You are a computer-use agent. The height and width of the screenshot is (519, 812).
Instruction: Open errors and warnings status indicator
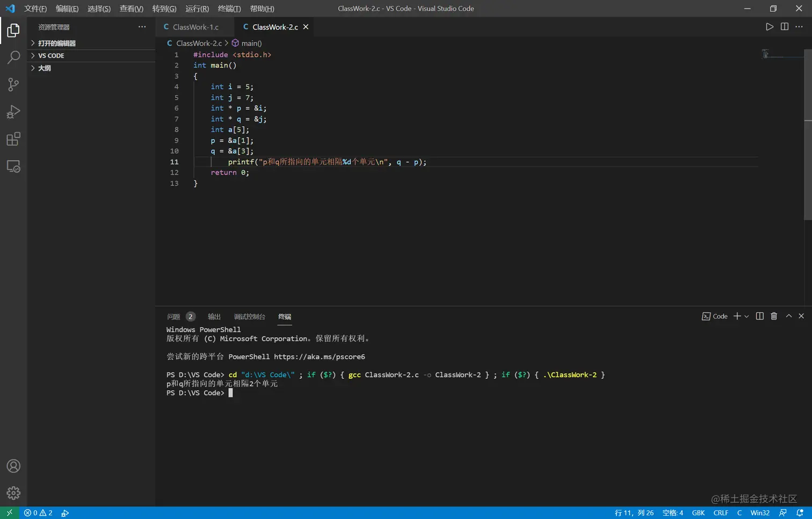click(38, 513)
